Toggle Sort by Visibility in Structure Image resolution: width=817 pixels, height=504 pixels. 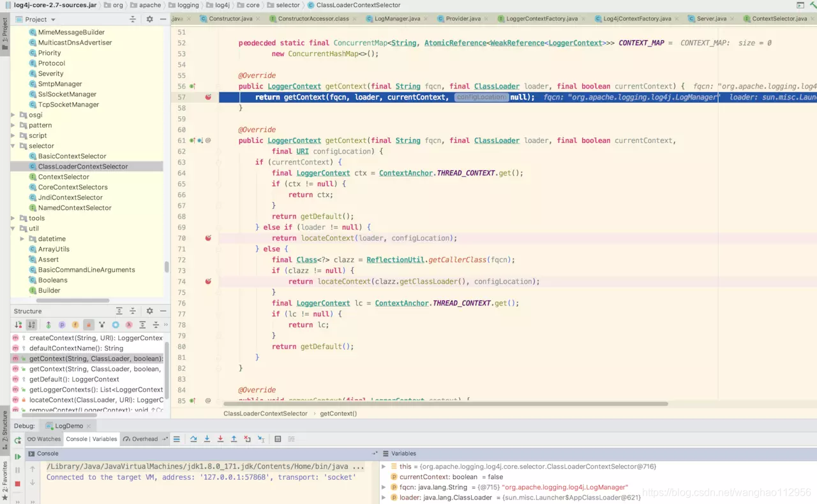click(18, 325)
